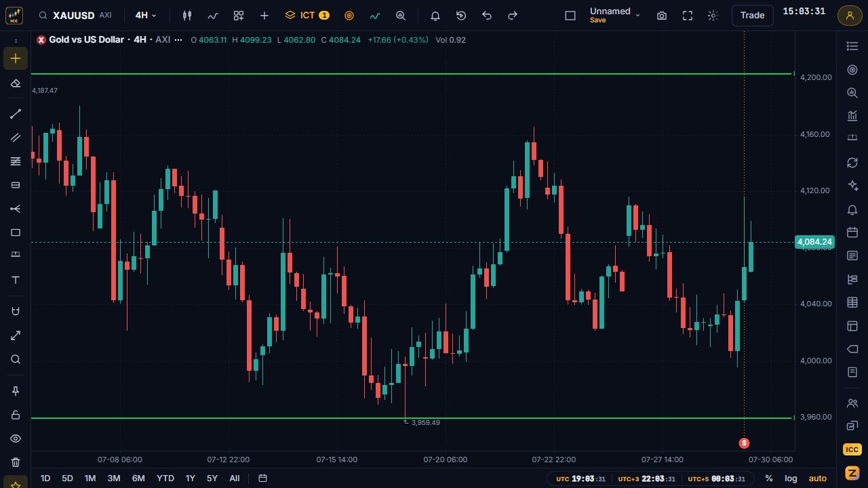This screenshot has height=488, width=868.
Task: Toggle auto scale mode
Action: pyautogui.click(x=818, y=478)
